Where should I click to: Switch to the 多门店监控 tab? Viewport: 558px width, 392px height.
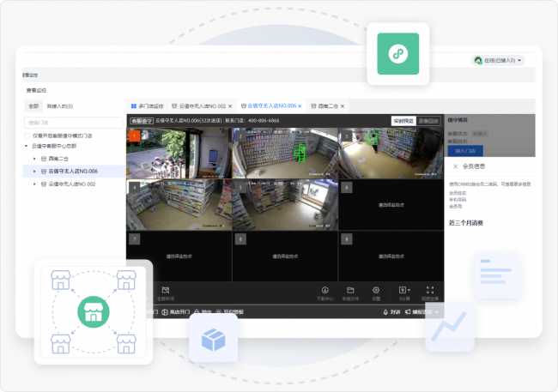146,106
